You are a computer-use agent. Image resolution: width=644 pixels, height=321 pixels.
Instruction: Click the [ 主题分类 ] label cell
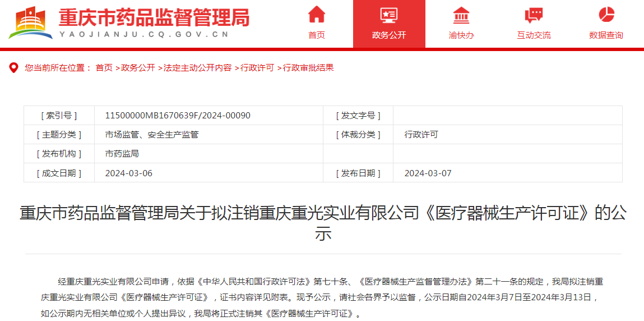point(59,134)
